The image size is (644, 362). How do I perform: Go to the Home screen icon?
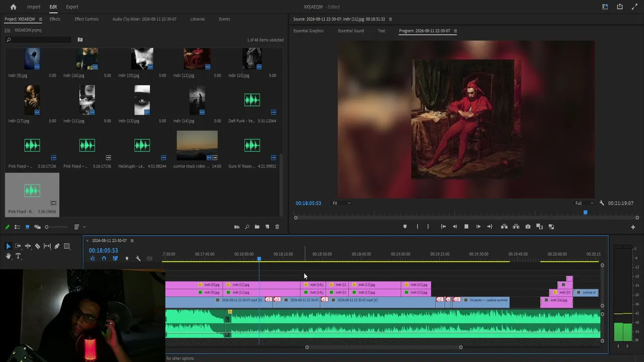pos(13,7)
